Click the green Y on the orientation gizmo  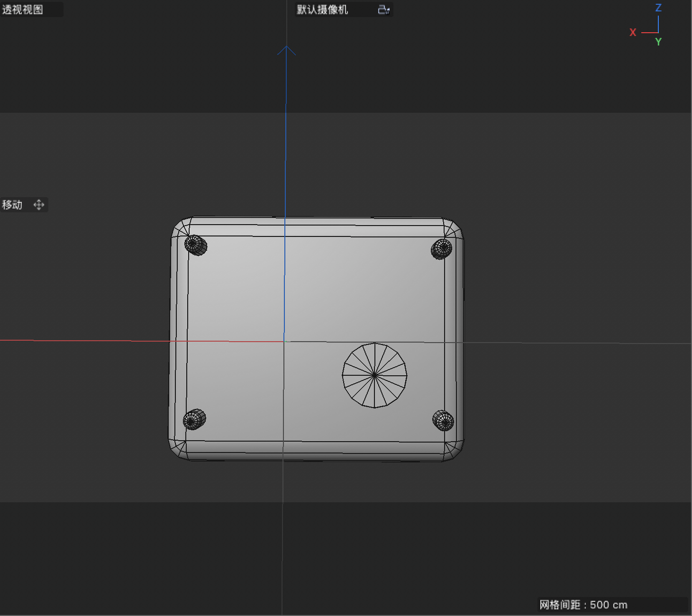(659, 42)
